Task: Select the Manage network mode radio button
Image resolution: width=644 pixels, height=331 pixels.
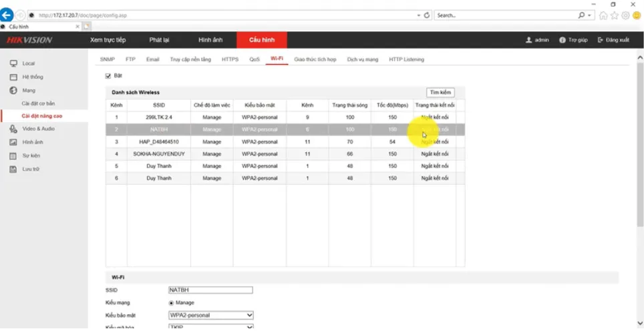Action: point(171,303)
